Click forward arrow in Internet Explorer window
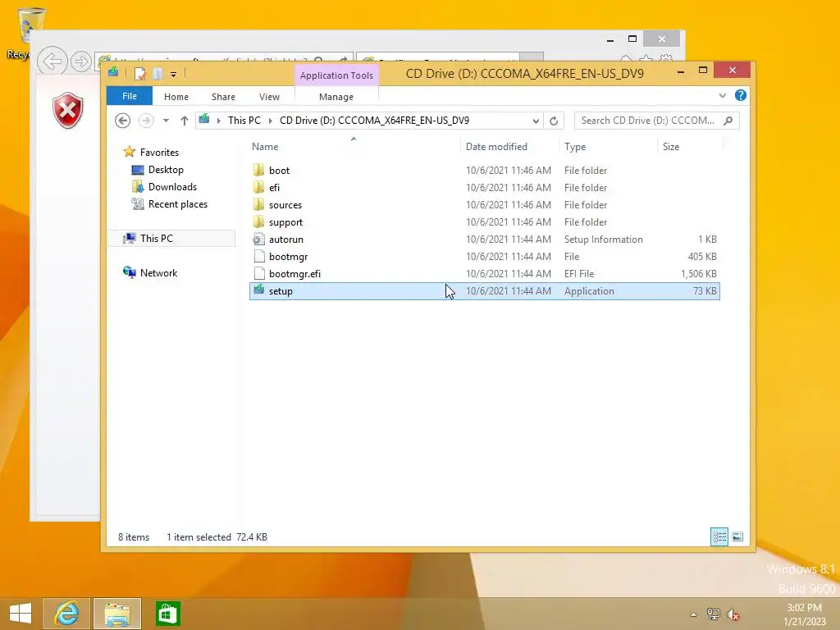This screenshot has height=630, width=840. pyautogui.click(x=81, y=62)
